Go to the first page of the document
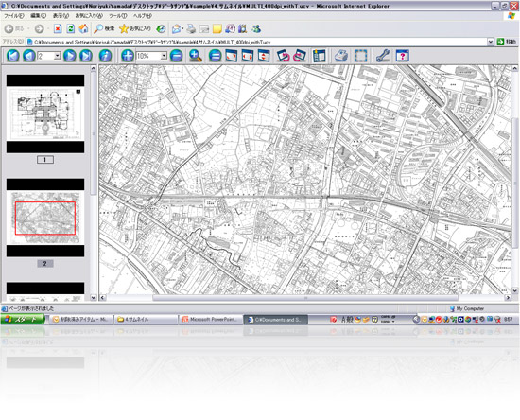The width and height of the screenshot is (520, 420). (x=13, y=56)
